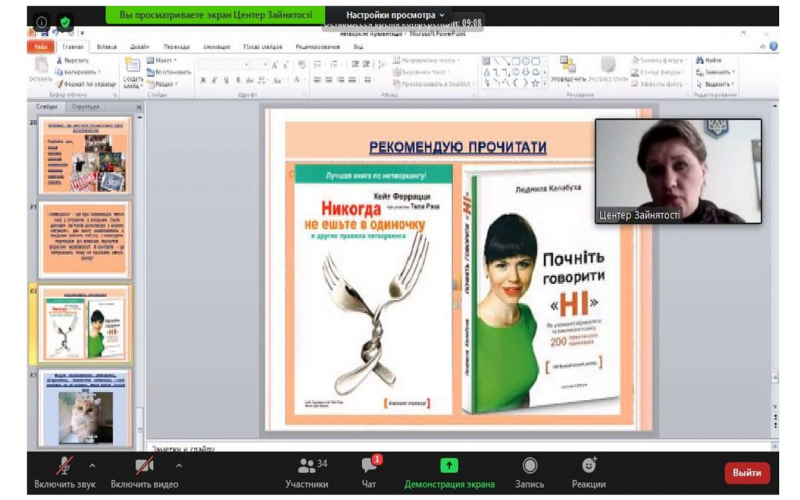Start recording with Запись
The width and height of the screenshot is (800, 500).
click(x=530, y=473)
